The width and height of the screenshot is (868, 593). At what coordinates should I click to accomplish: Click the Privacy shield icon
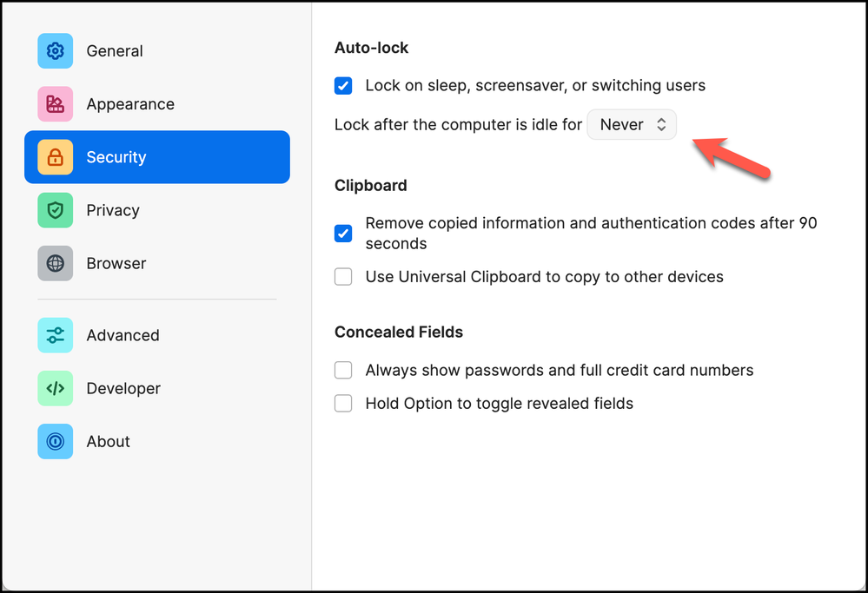pos(55,210)
